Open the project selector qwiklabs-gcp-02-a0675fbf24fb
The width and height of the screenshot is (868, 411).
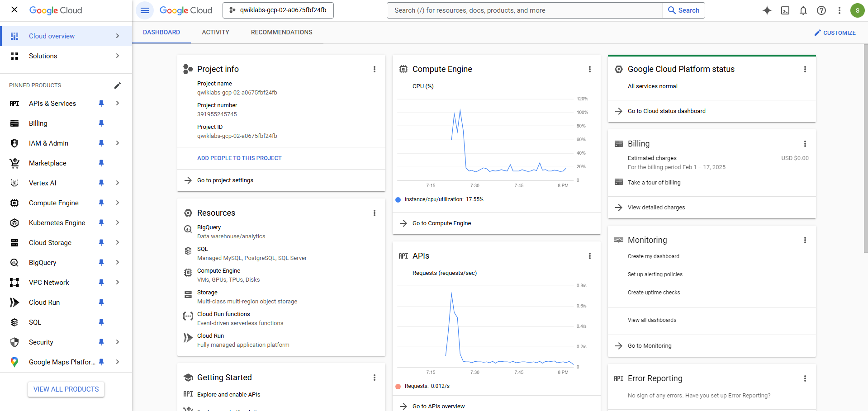click(x=278, y=10)
